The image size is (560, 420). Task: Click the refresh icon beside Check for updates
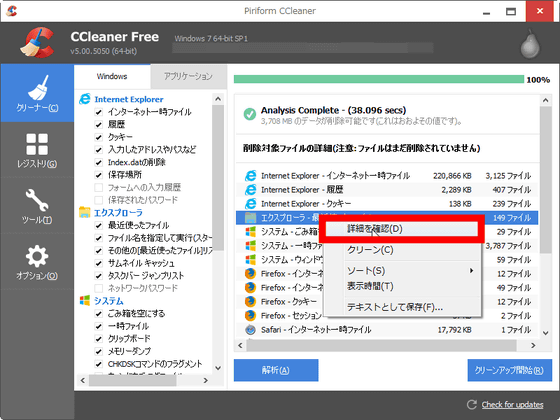point(472,404)
